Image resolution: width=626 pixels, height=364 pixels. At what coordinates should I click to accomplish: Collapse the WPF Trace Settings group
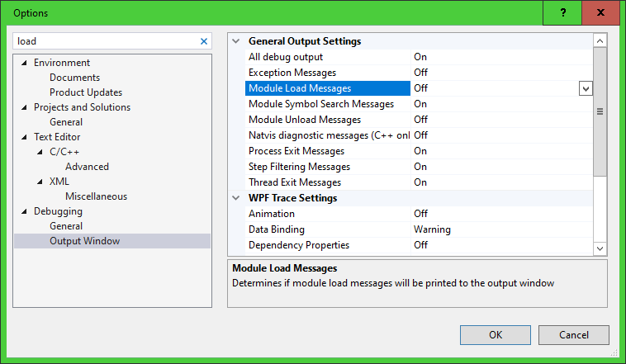[236, 198]
